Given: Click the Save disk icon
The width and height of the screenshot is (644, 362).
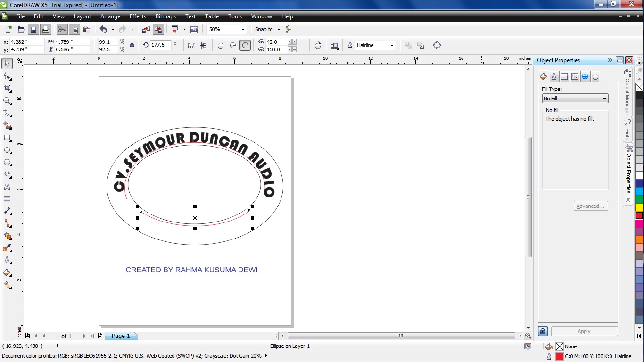Looking at the screenshot, I should tap(33, 29).
